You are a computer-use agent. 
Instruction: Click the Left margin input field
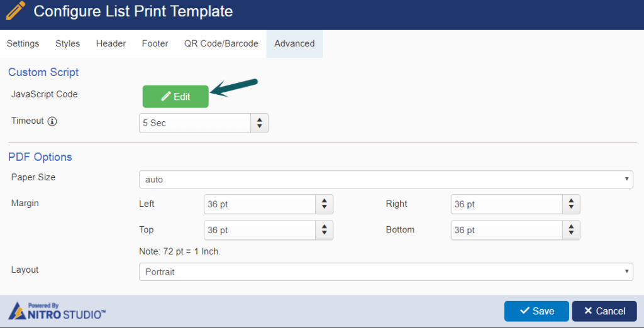[259, 204]
